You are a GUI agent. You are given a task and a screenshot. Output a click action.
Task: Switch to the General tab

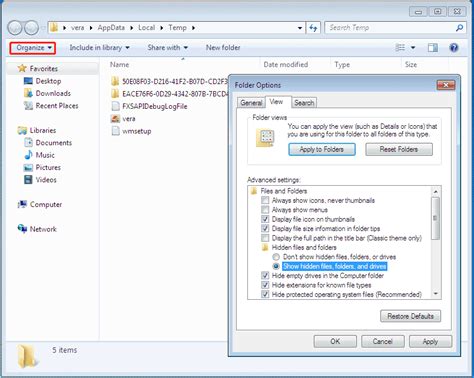pyautogui.click(x=251, y=103)
